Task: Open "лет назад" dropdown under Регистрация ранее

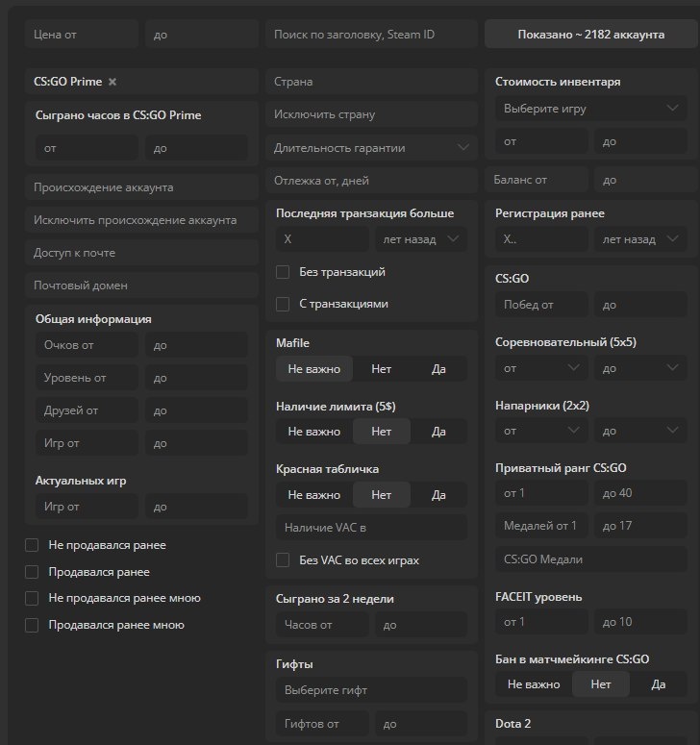Action: (639, 238)
